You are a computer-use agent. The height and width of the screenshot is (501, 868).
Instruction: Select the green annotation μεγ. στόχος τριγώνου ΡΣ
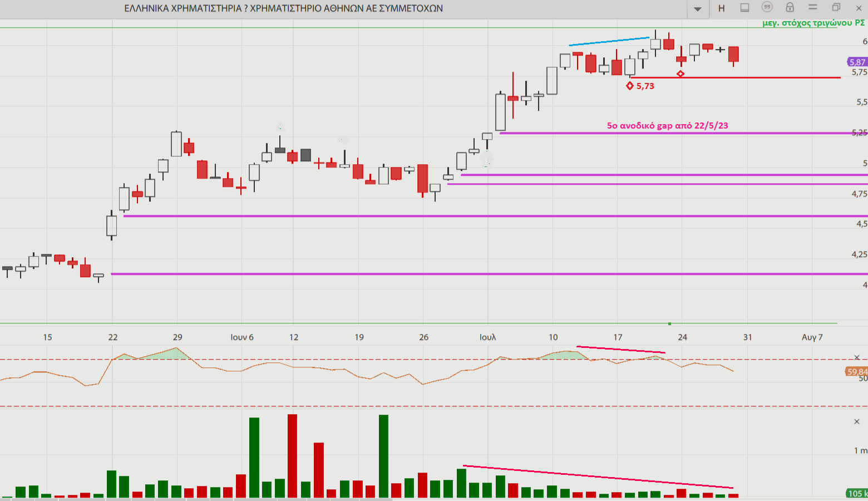coord(813,23)
